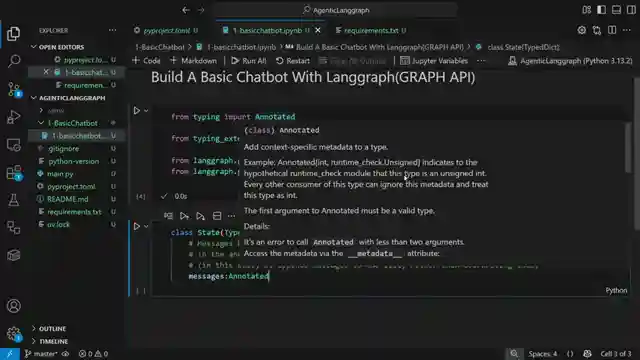The height and width of the screenshot is (360, 640).
Task: Click the master branch indicator
Action: point(41,354)
